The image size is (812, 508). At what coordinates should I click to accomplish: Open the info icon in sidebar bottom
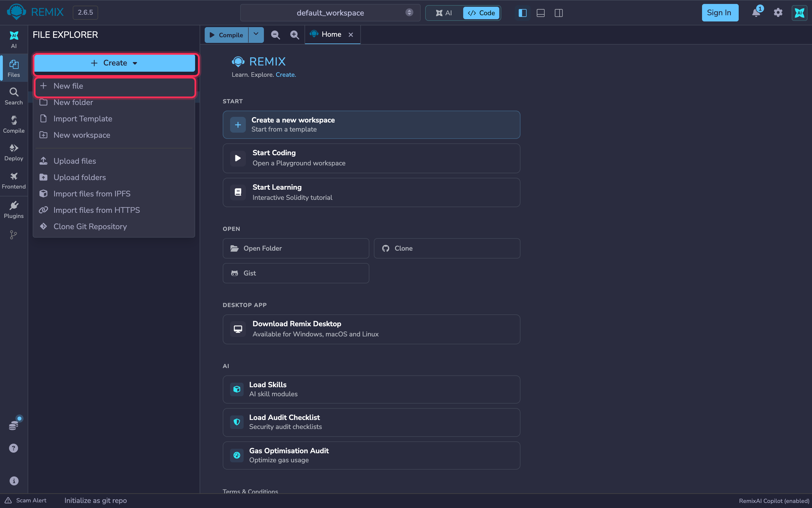tap(14, 481)
